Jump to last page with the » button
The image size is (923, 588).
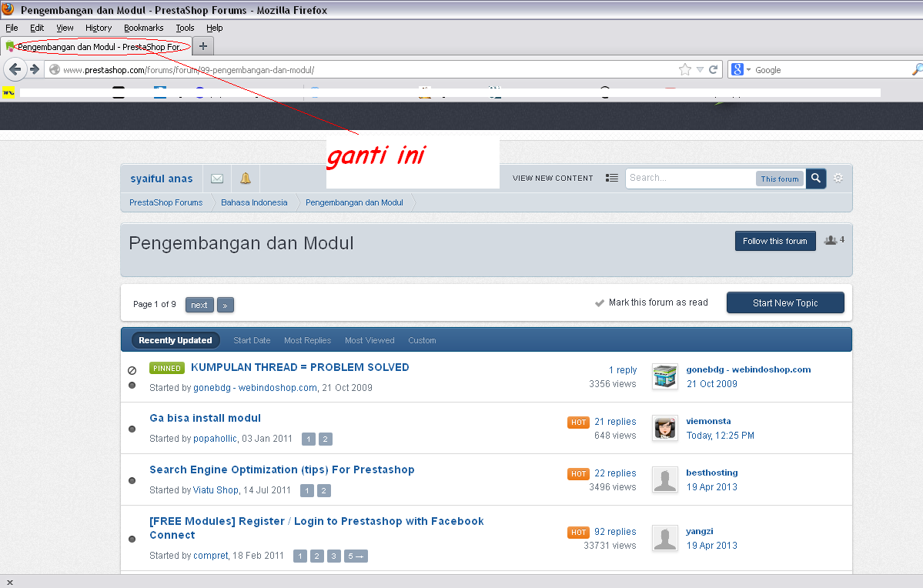[225, 305]
